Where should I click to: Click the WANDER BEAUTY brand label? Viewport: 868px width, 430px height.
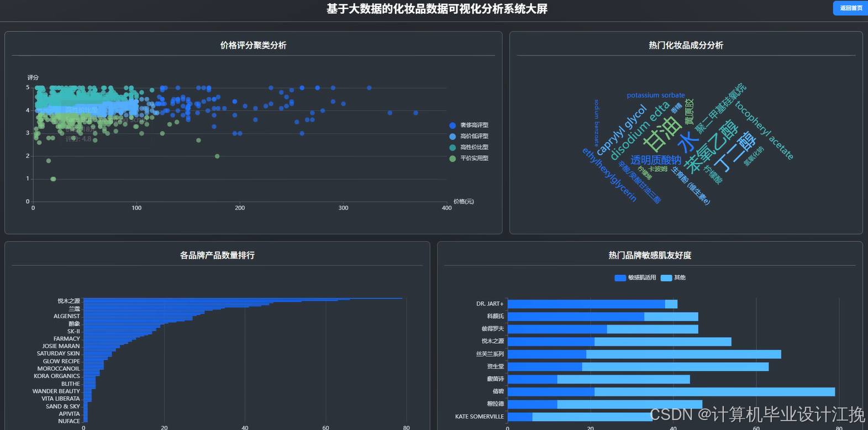56,391
